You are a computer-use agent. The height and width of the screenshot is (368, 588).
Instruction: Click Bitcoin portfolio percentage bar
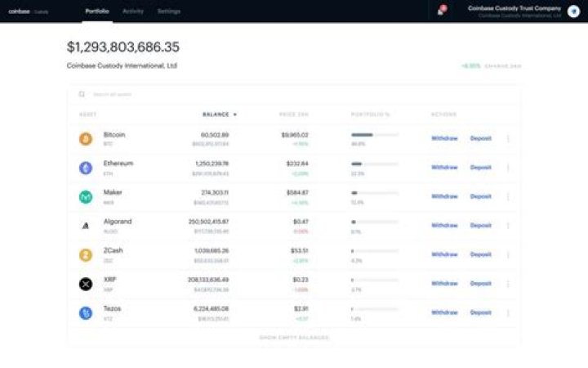pos(375,134)
